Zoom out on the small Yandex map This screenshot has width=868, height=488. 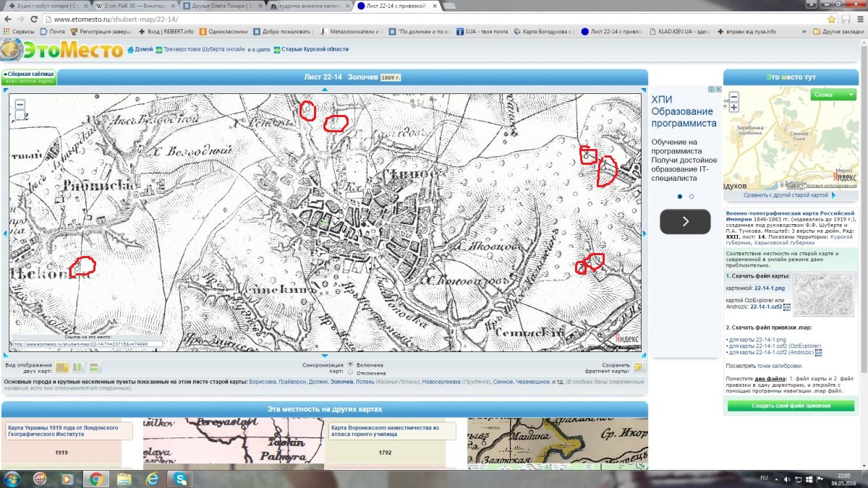[x=733, y=96]
